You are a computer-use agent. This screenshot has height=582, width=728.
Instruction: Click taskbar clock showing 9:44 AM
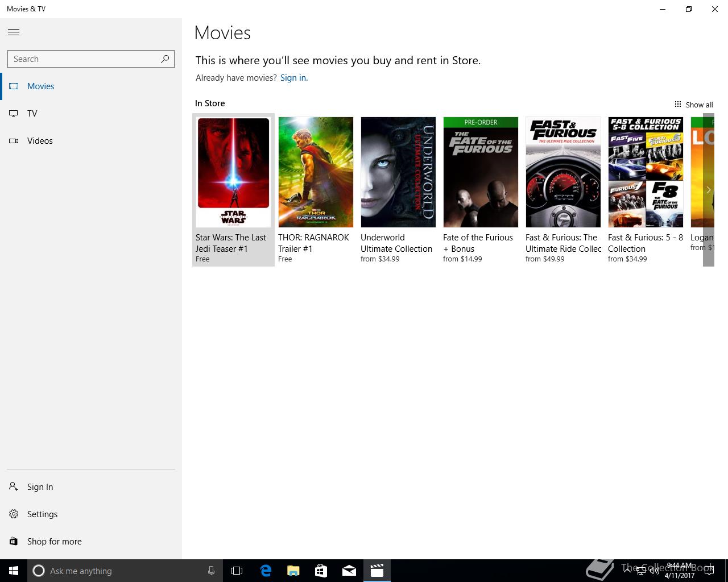(x=680, y=571)
